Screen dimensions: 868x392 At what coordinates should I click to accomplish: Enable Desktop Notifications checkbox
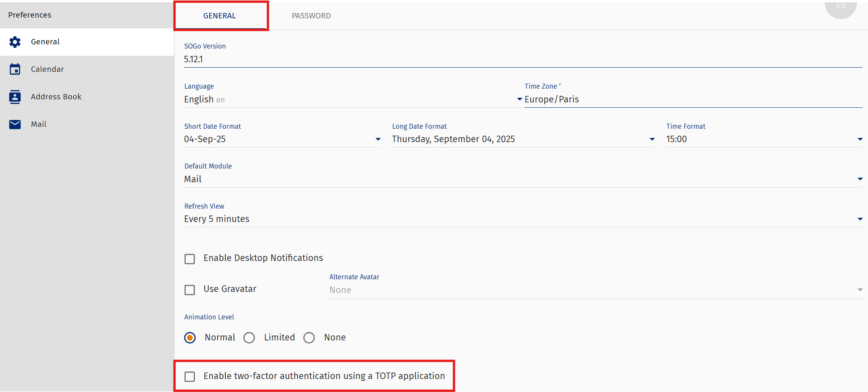coord(189,259)
